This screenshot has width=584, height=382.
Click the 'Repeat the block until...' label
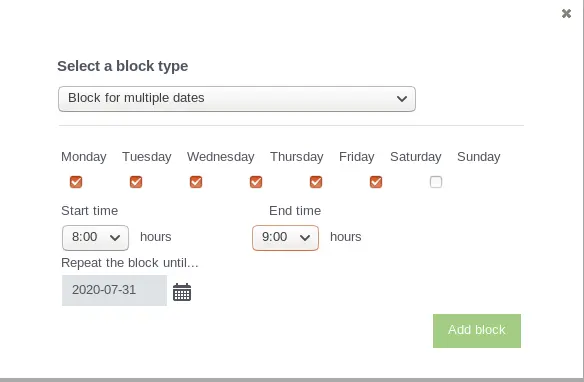[130, 263]
